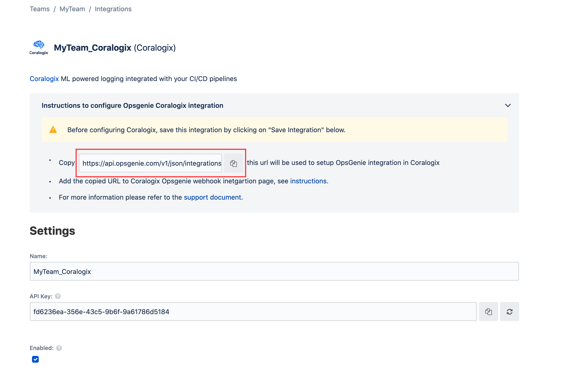The height and width of the screenshot is (371, 588).
Task: Click the help icon next to API Key
Action: pos(58,296)
